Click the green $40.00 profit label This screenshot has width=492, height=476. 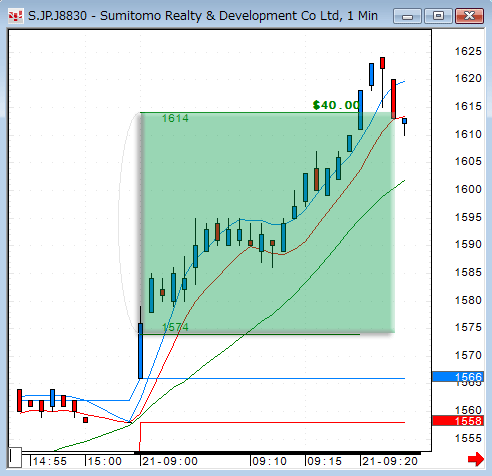click(x=336, y=105)
